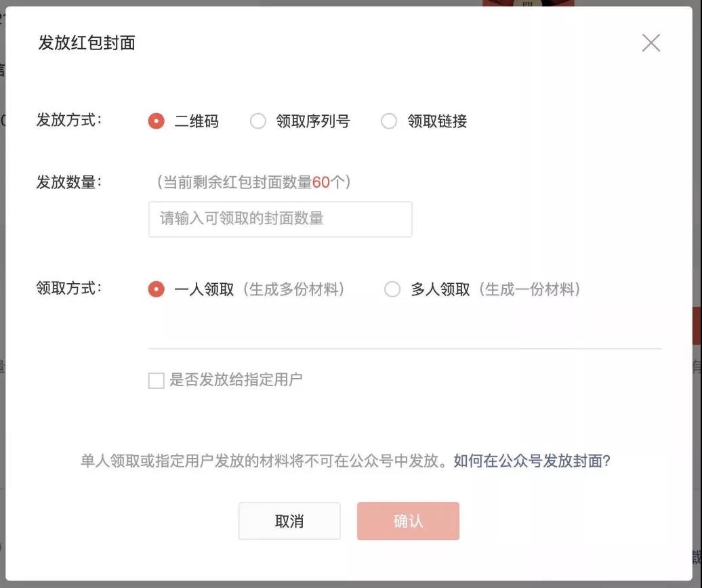Image resolution: width=702 pixels, height=588 pixels.
Task: Click the 发放方式 field label
Action: click(x=68, y=121)
